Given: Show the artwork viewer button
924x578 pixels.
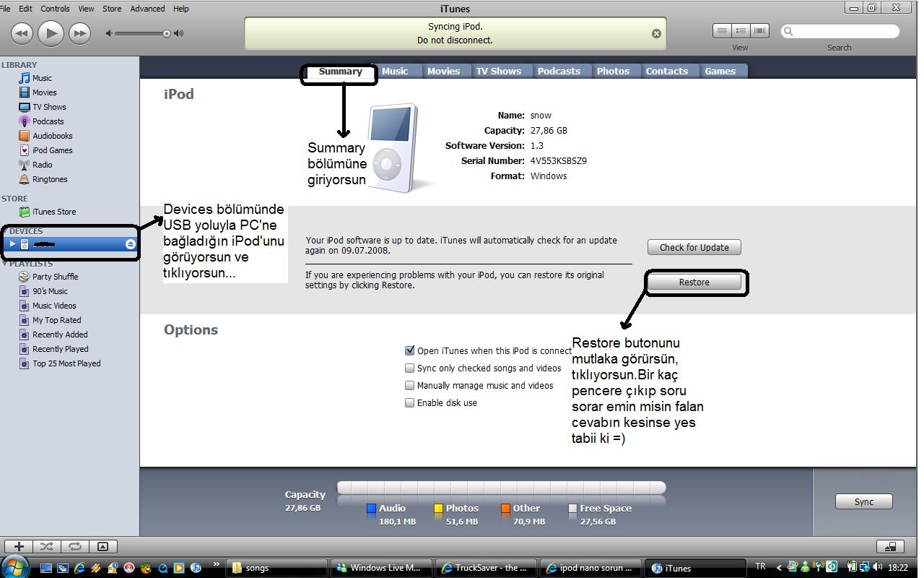Looking at the screenshot, I should (103, 546).
